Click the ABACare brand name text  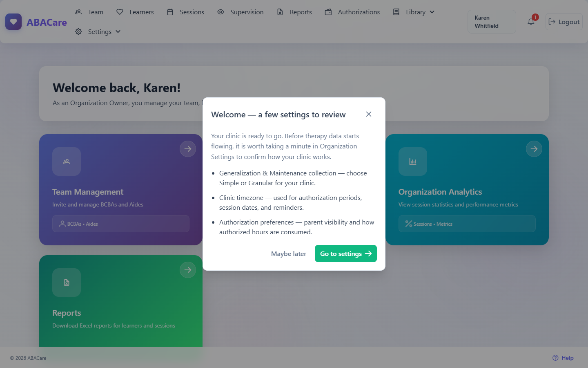(x=47, y=22)
